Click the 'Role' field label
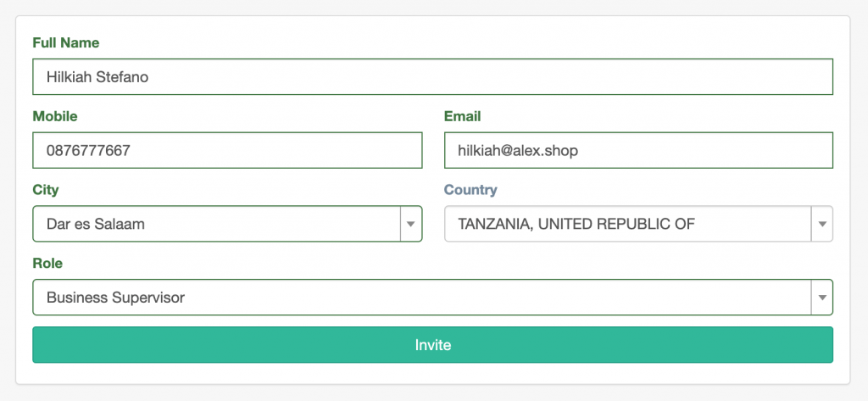Viewport: 868px width, 401px height. [x=47, y=263]
